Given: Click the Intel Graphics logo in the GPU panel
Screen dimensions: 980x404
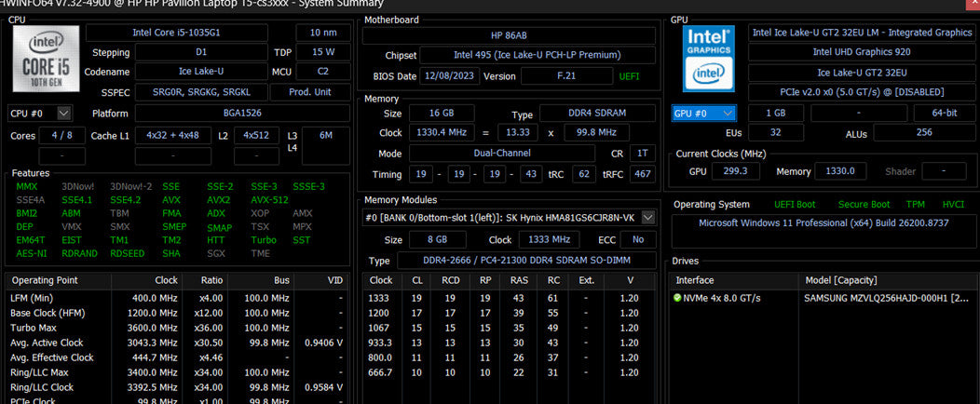Looking at the screenshot, I should click(x=709, y=59).
